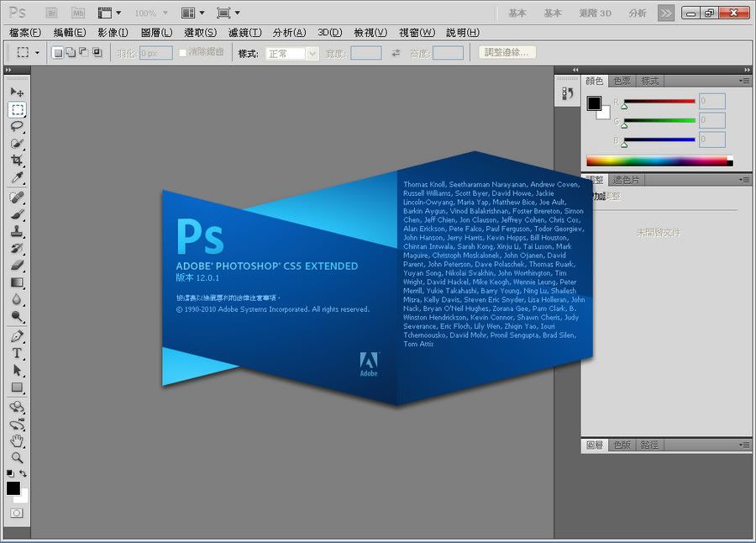Image resolution: width=756 pixels, height=543 pixels.
Task: Select the Pen tool
Action: pyautogui.click(x=18, y=336)
